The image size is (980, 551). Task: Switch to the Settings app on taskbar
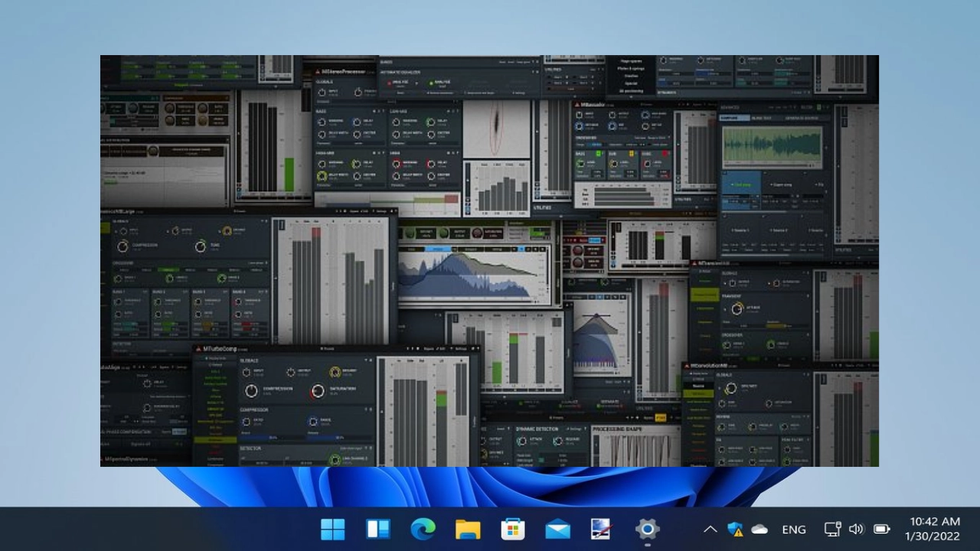point(647,529)
